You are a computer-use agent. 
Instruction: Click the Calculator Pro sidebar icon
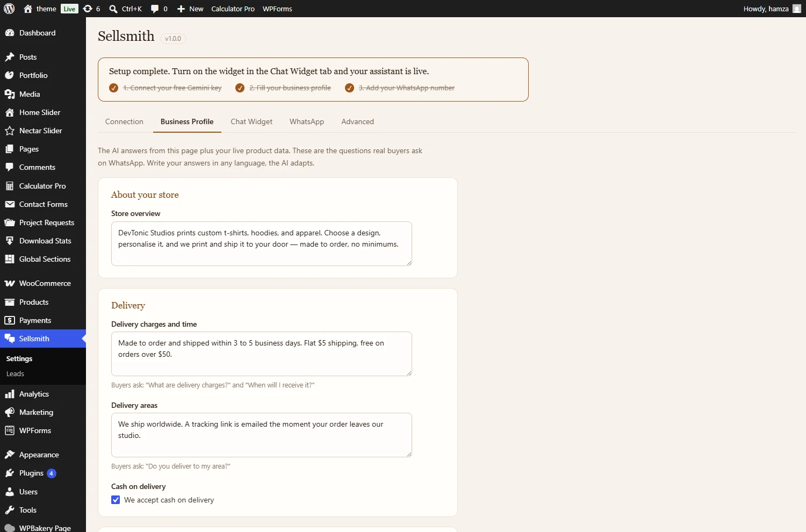coord(10,186)
